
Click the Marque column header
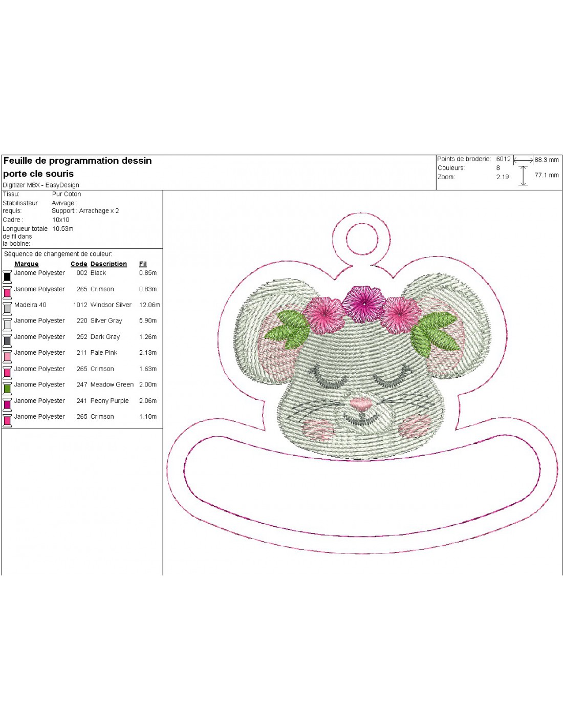click(27, 264)
